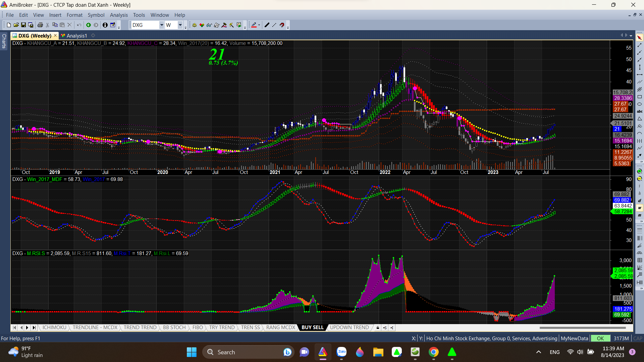This screenshot has height=362, width=644.
Task: Click the horizontal chart scrollbar thumb
Action: [x=583, y=327]
